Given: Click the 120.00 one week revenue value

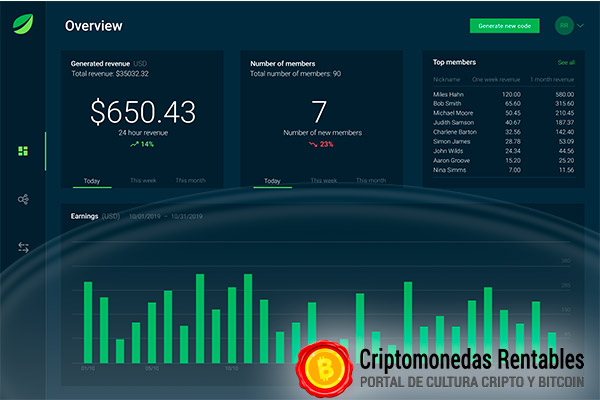Looking at the screenshot, I should tap(511, 94).
